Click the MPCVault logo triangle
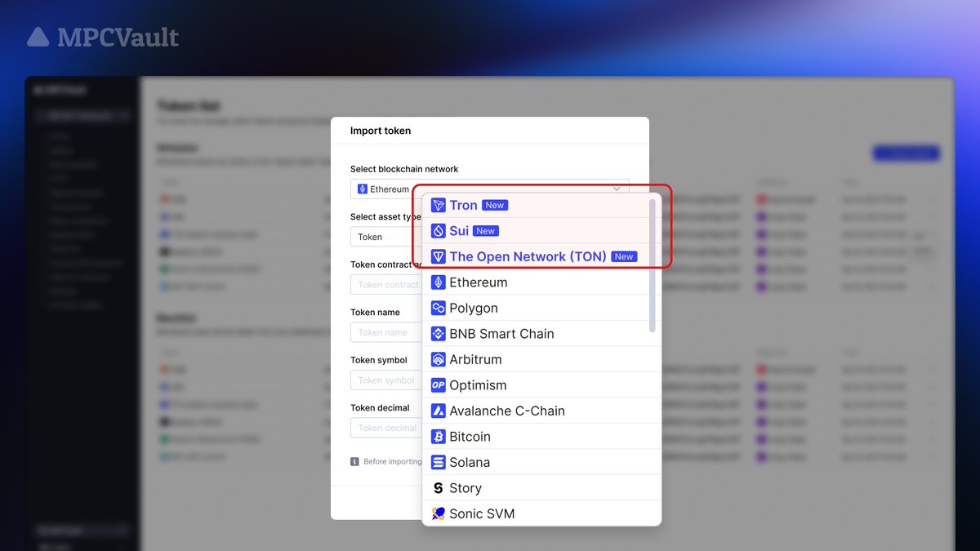The height and width of the screenshot is (551, 980). [38, 37]
